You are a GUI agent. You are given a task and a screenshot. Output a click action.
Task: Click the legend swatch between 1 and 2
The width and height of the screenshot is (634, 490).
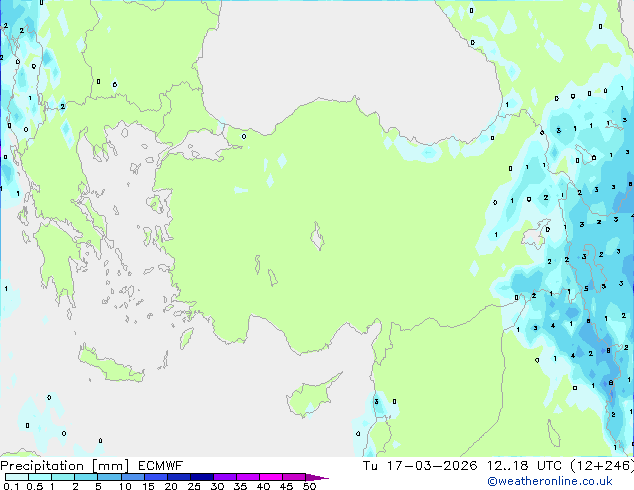coord(63,477)
